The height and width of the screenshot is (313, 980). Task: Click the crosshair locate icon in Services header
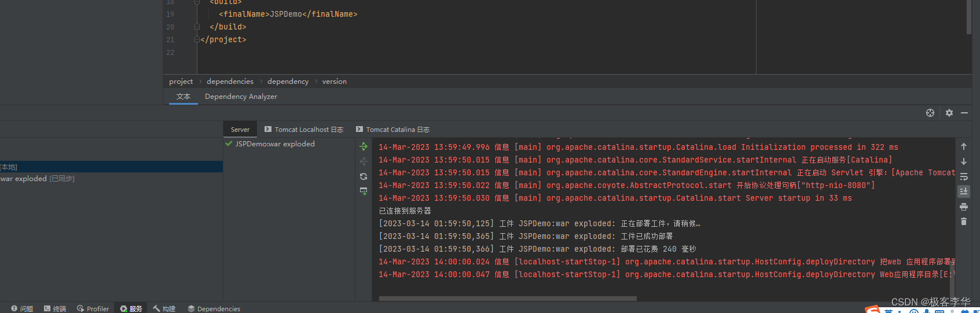coord(930,113)
